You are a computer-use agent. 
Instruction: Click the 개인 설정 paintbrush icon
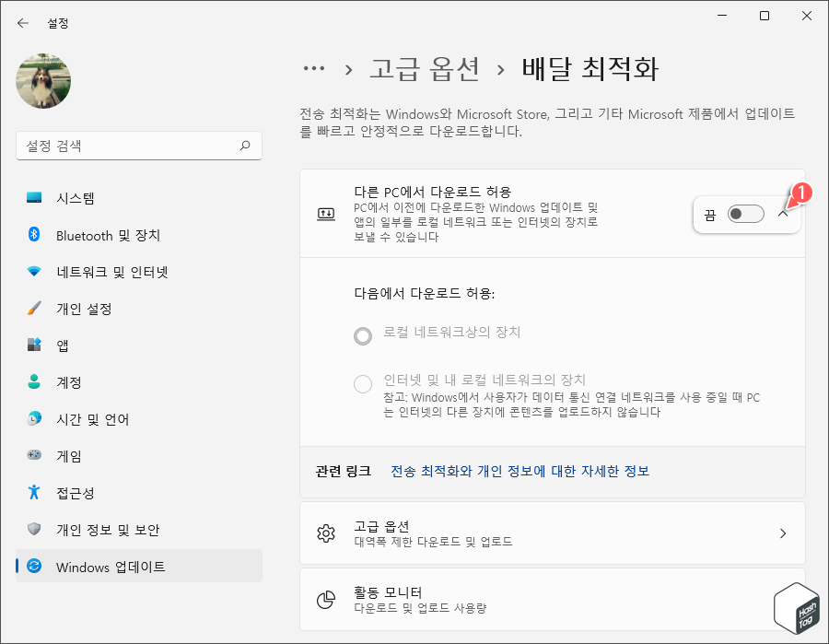[34, 309]
